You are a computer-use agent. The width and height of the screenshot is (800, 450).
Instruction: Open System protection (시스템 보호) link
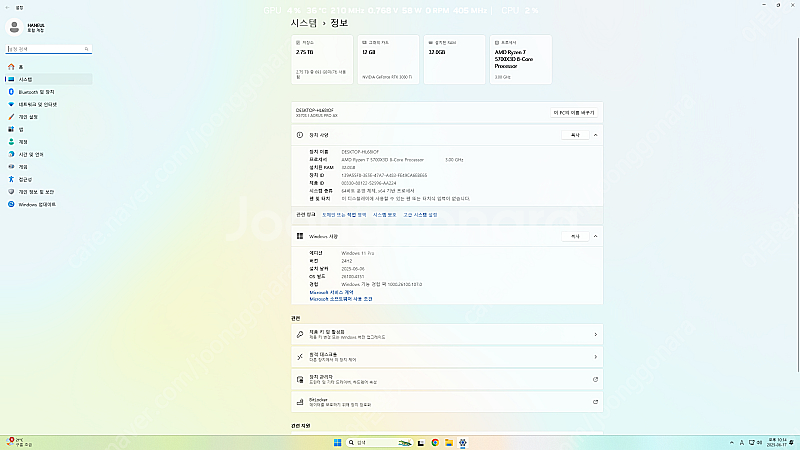385,215
